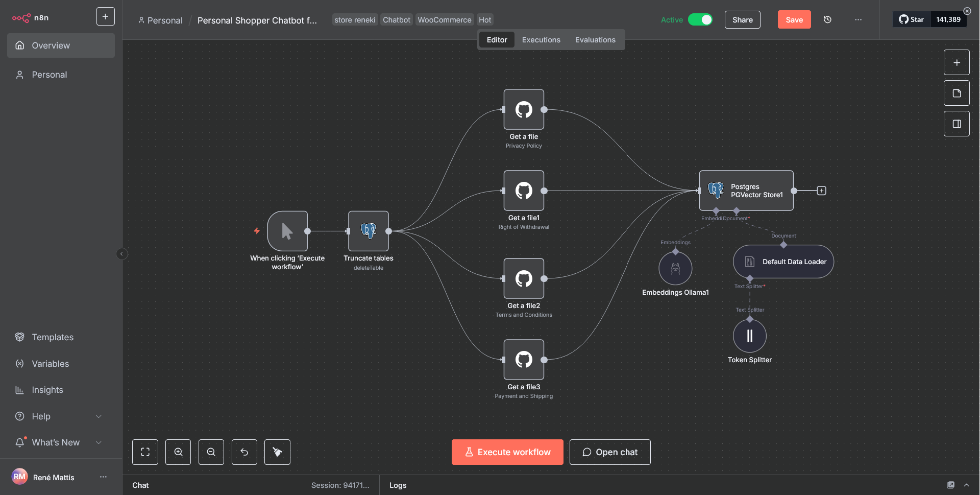Image resolution: width=980 pixels, height=495 pixels.
Task: Switch to the Evaluations tab
Action: [x=595, y=40]
